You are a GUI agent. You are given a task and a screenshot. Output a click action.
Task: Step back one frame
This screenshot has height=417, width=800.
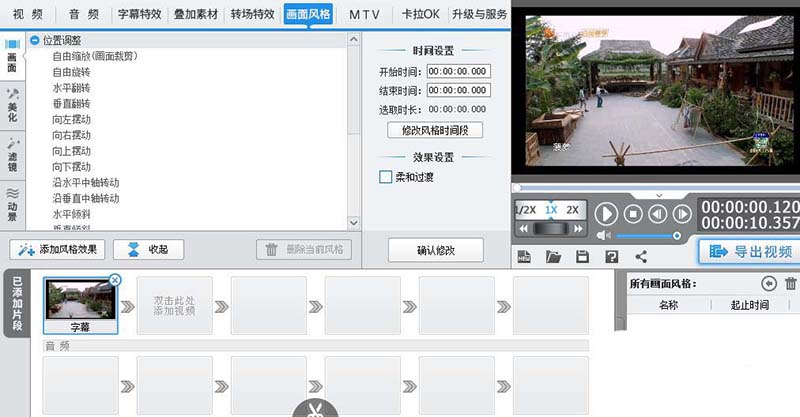pos(657,213)
